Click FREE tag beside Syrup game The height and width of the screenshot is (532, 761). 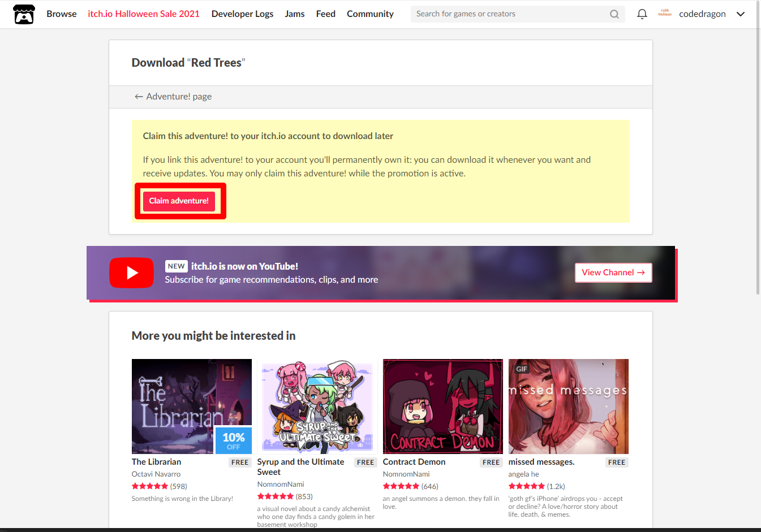pyautogui.click(x=366, y=462)
